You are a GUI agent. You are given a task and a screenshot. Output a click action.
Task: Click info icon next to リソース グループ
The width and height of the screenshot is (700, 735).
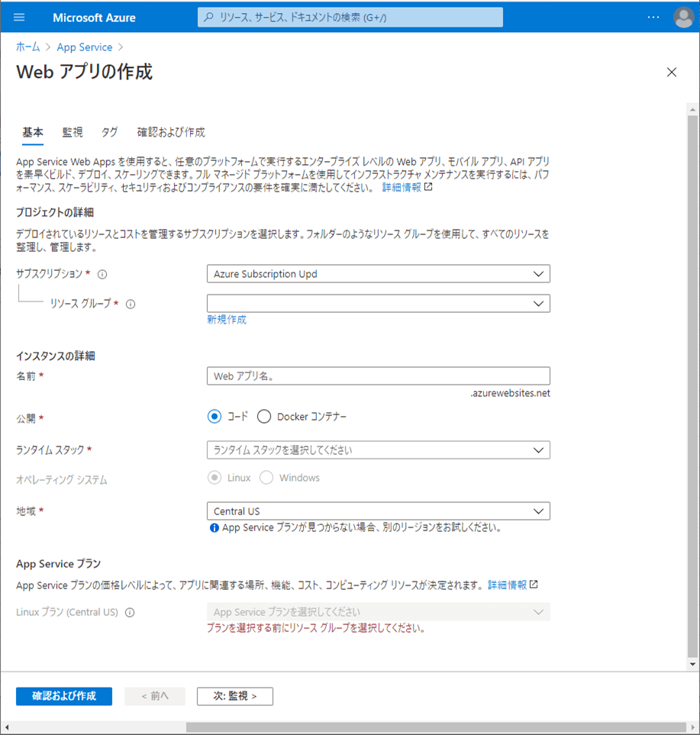[131, 304]
